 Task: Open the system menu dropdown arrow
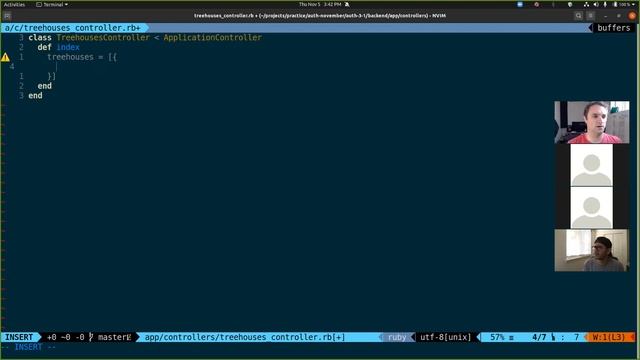[x=634, y=4]
